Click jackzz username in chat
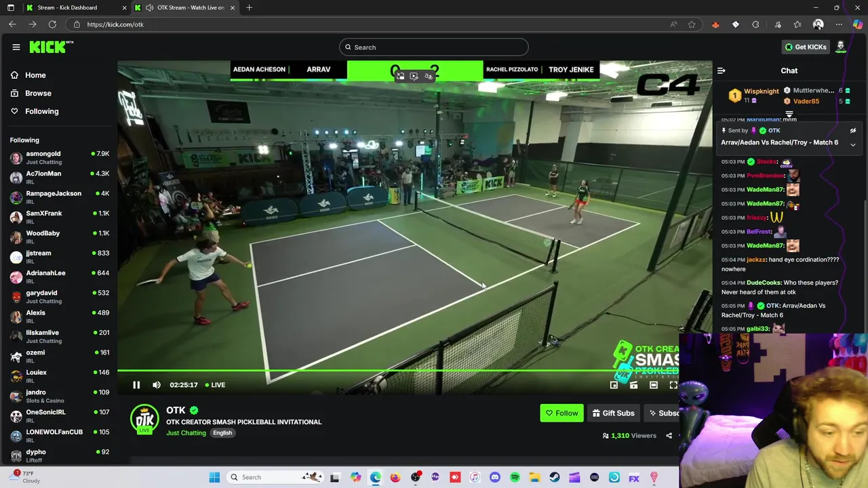Image resolution: width=868 pixels, height=488 pixels. (756, 260)
